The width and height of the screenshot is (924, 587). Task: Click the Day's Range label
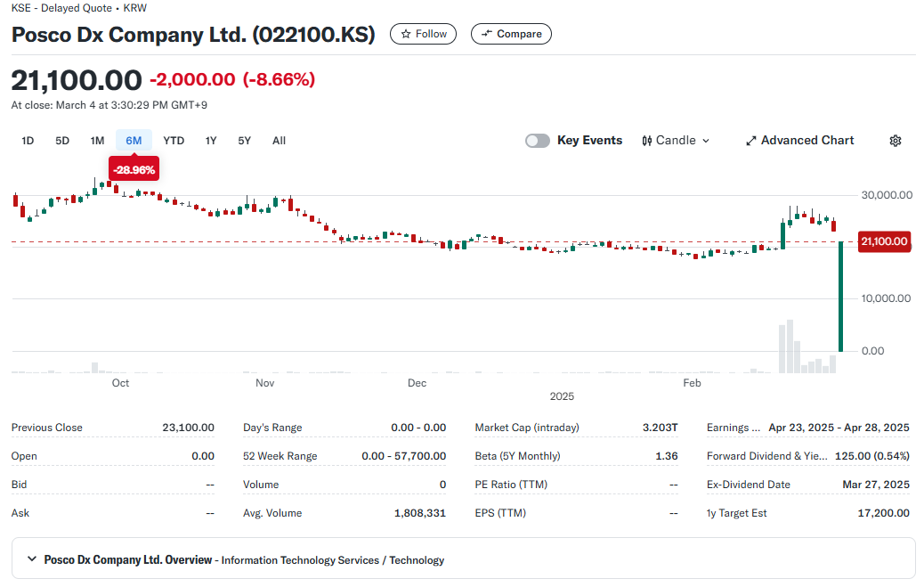[x=272, y=428]
